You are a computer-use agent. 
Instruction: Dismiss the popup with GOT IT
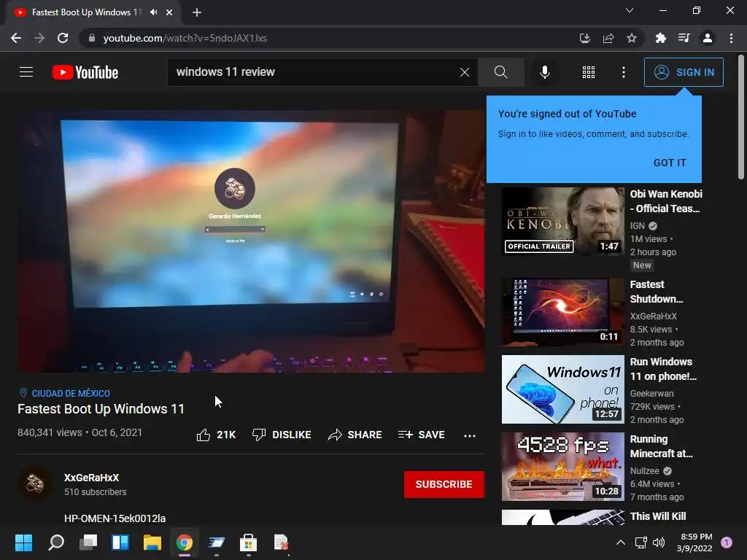[670, 163]
